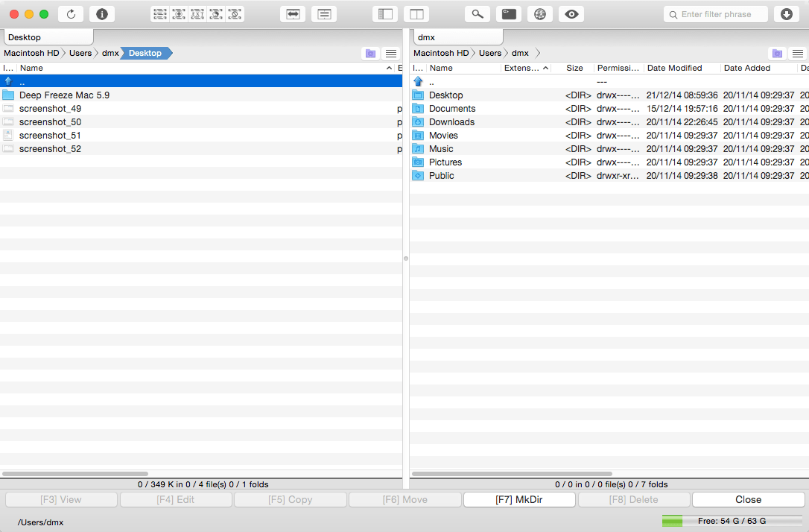Click the refresh toolbar icon

click(x=71, y=14)
